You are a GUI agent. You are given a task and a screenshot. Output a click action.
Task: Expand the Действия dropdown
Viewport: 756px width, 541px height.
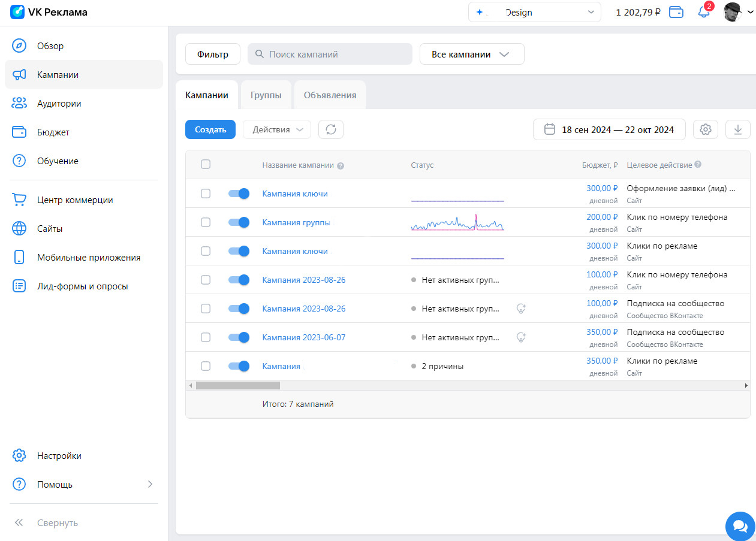[277, 129]
